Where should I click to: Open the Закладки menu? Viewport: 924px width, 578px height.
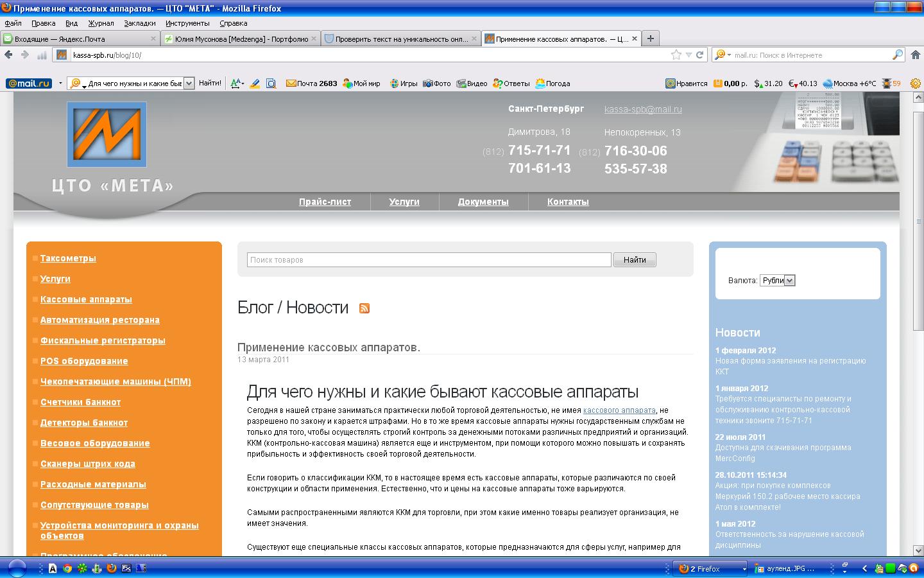point(140,23)
